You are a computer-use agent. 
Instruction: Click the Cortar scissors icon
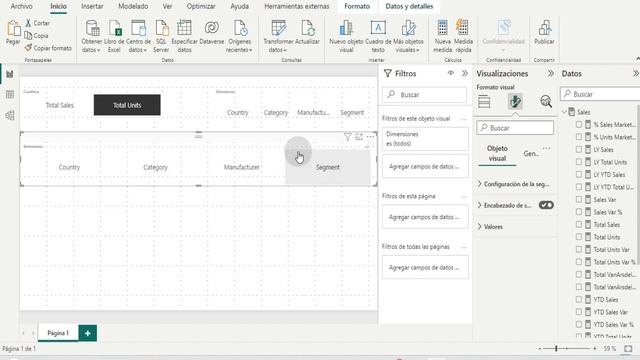[28, 23]
